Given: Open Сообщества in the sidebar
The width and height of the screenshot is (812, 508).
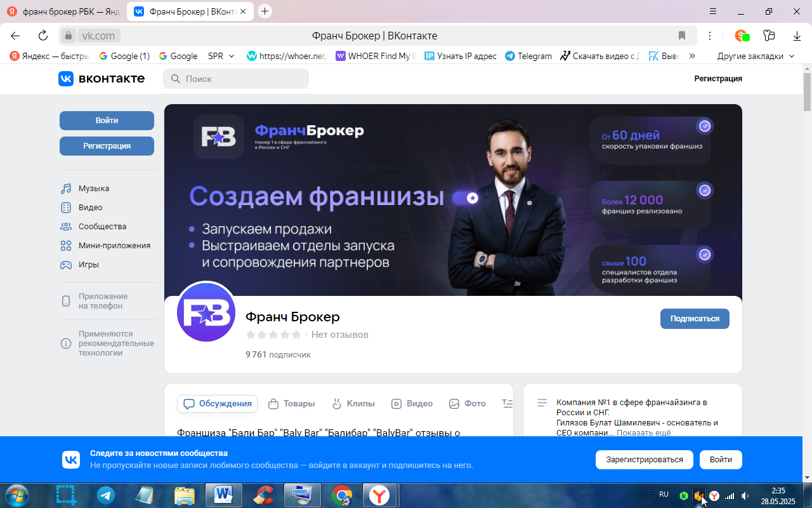Looking at the screenshot, I should [x=93, y=227].
